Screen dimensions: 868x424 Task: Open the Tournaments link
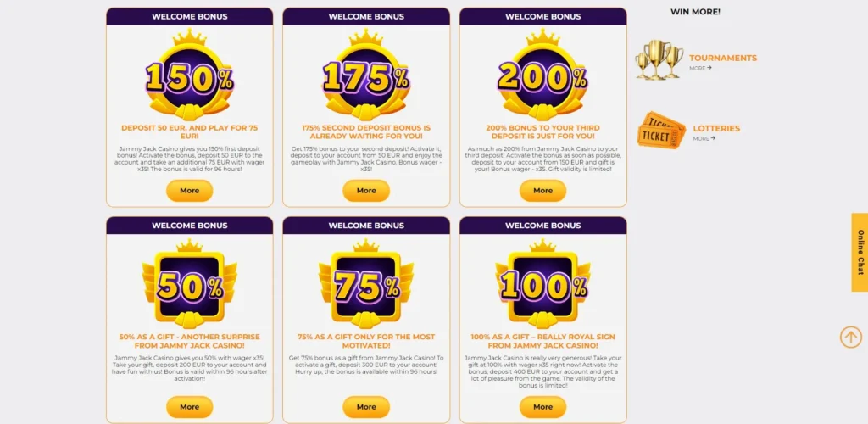[723, 58]
